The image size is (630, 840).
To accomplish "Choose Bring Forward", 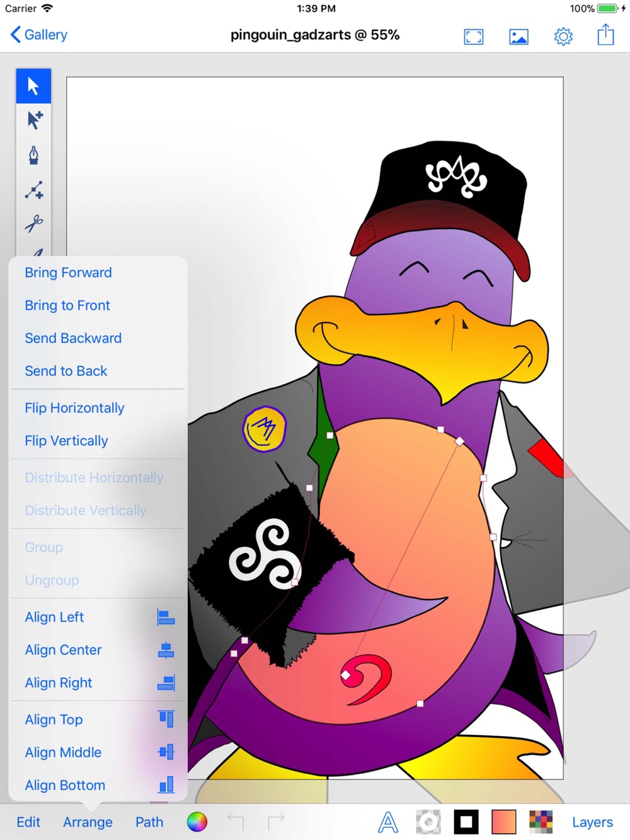I will 68,273.
